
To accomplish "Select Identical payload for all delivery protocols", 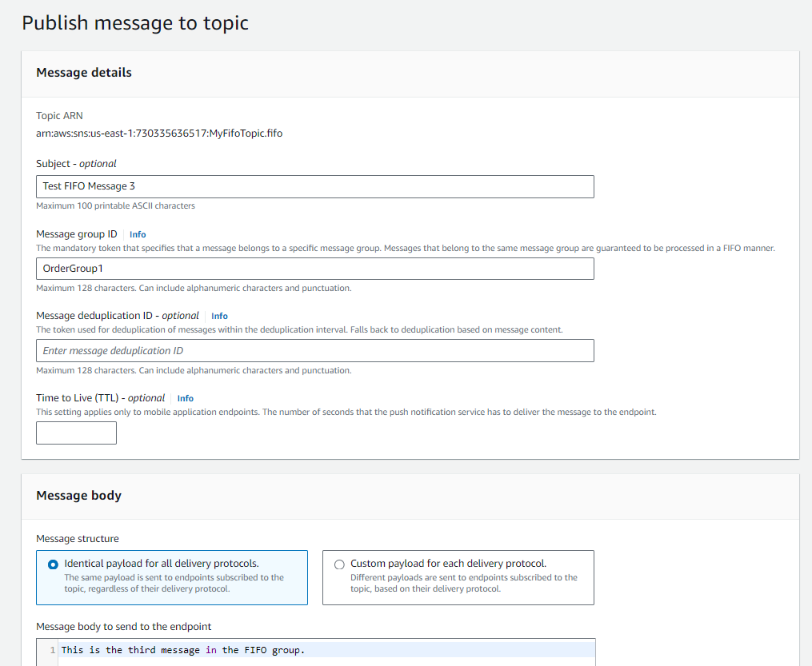I will 53,564.
